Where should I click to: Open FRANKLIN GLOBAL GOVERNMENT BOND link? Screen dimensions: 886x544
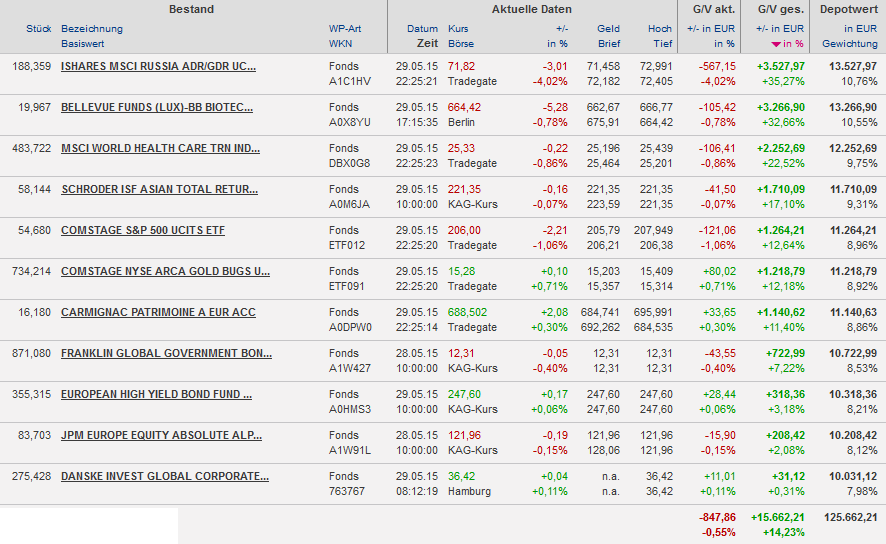[x=166, y=353]
